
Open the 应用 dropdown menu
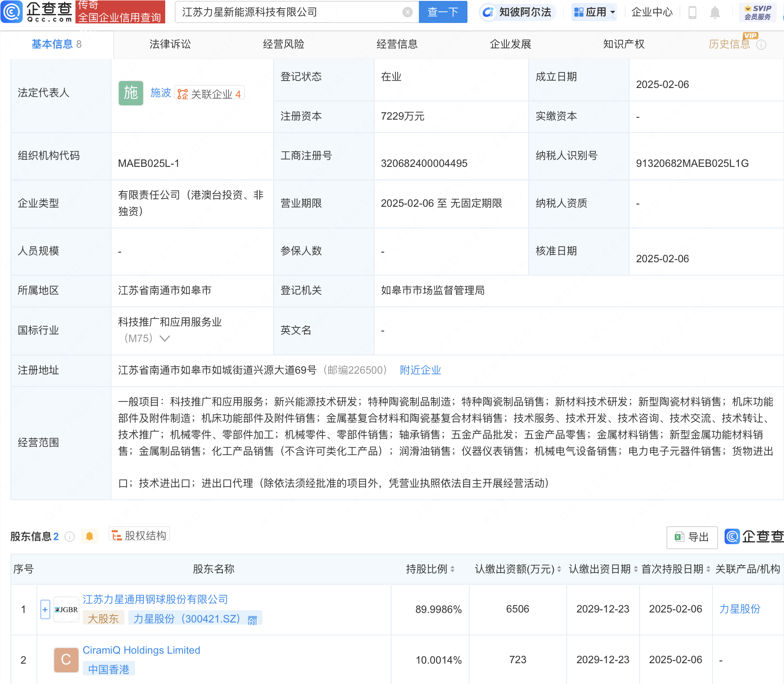pyautogui.click(x=594, y=12)
